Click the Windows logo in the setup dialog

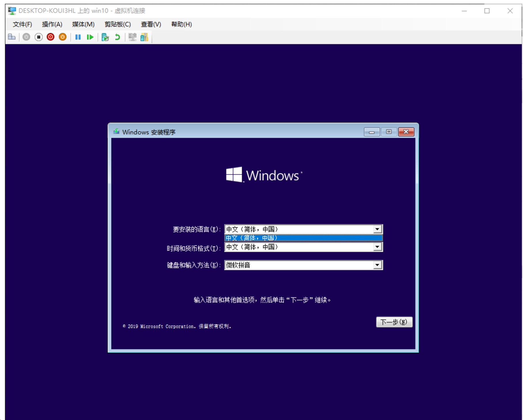click(264, 175)
